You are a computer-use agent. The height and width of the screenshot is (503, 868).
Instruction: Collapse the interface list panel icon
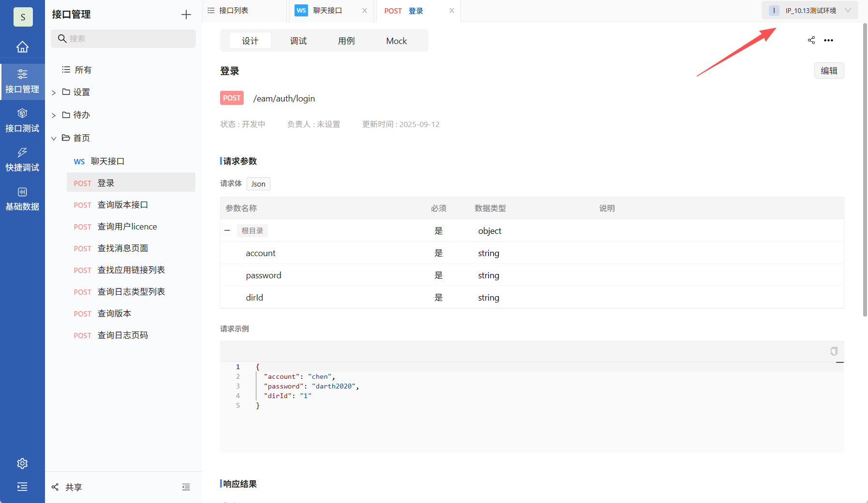pyautogui.click(x=186, y=487)
